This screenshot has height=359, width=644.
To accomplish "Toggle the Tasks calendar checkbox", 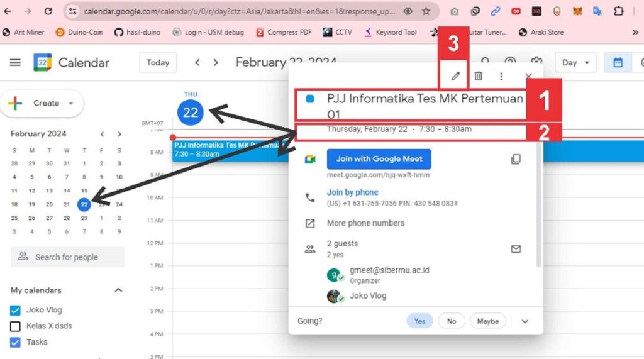I will click(x=16, y=342).
